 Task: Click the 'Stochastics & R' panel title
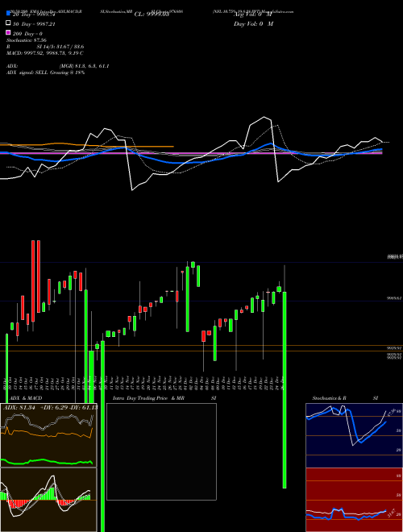pos(329,398)
